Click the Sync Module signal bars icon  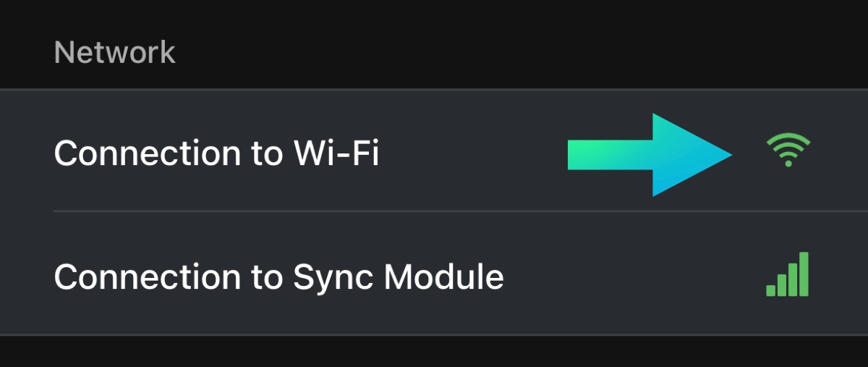[787, 275]
